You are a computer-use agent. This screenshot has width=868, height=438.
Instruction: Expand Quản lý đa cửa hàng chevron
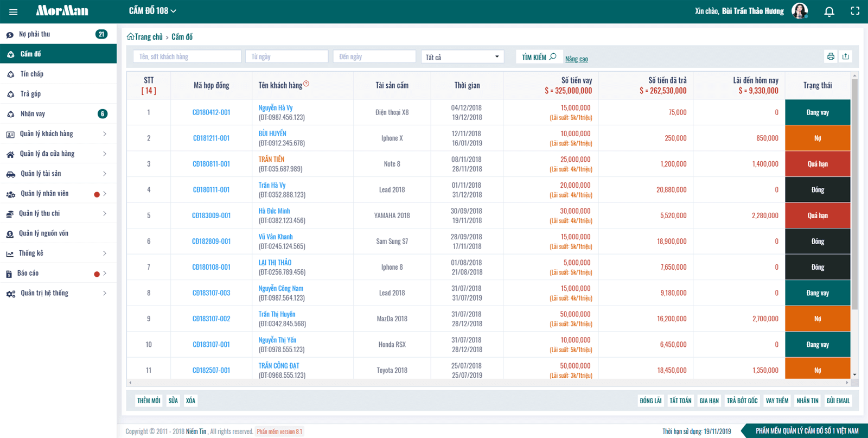pyautogui.click(x=105, y=154)
